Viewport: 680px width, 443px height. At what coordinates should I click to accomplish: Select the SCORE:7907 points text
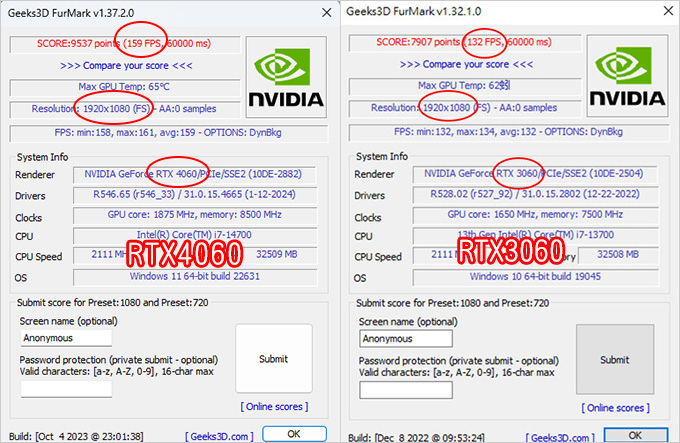(x=418, y=42)
